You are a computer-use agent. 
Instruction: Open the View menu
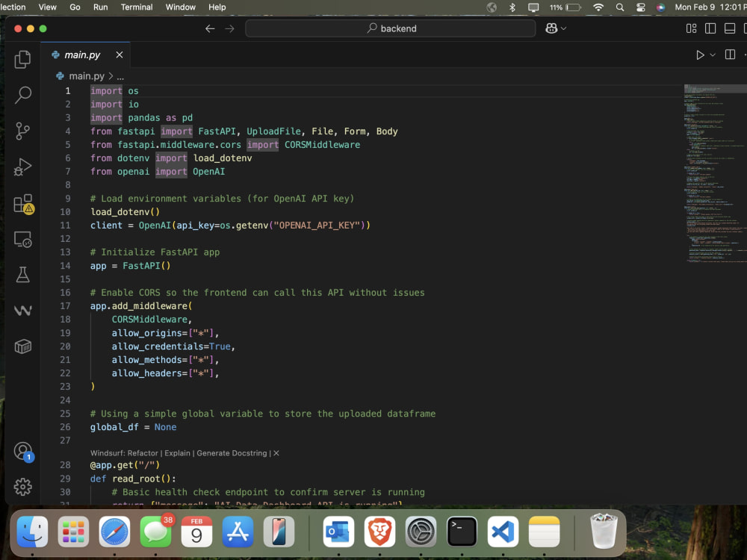[x=47, y=7]
